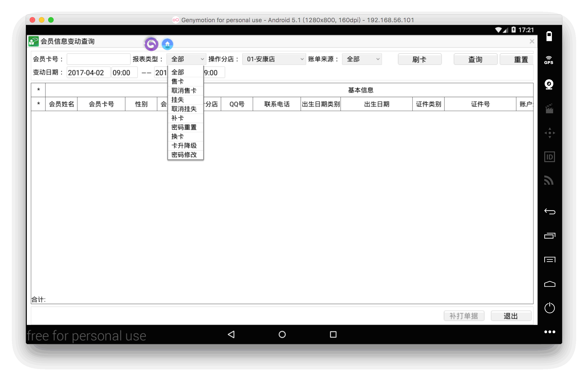Image resolution: width=588 pixels, height=381 pixels.
Task: Click the 刷卡 button
Action: click(x=420, y=59)
